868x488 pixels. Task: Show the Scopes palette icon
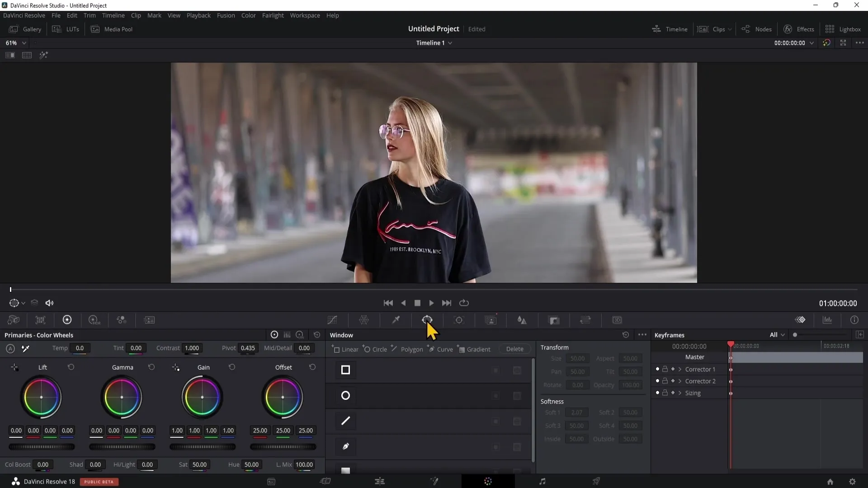coord(827,320)
